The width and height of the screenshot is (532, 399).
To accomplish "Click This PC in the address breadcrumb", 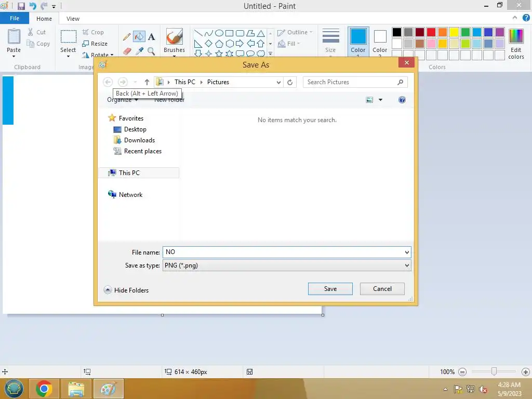I will [x=185, y=82].
